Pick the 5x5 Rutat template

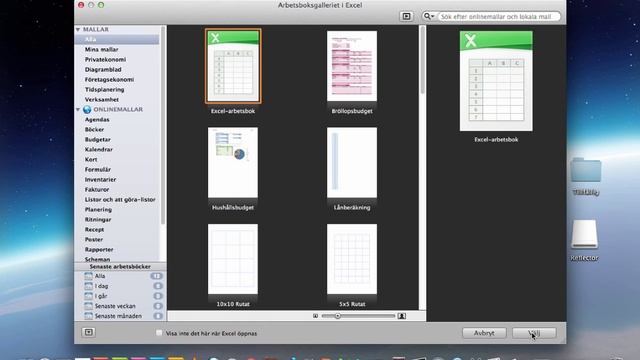(352, 259)
